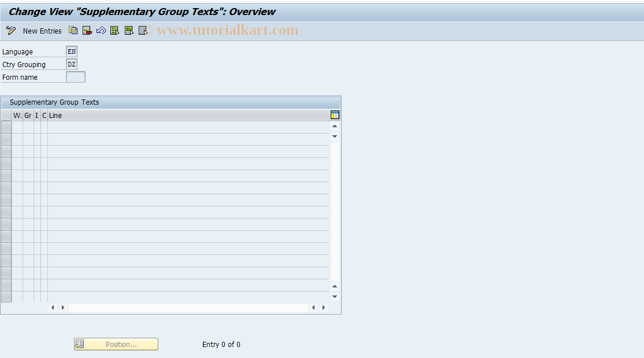This screenshot has width=644, height=358.
Task: Click left arrow at right end of horizontal scrollbar
Action: (313, 308)
